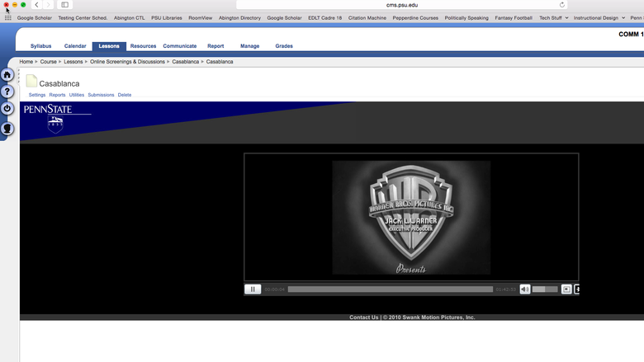The width and height of the screenshot is (644, 362).
Task: Open the Manage tab
Action: pyautogui.click(x=249, y=46)
